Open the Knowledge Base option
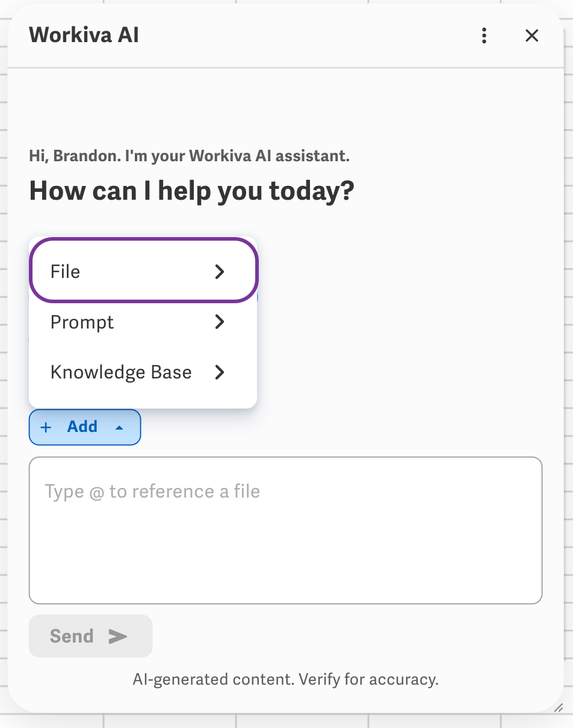Viewport: 573px width, 728px height. click(143, 372)
